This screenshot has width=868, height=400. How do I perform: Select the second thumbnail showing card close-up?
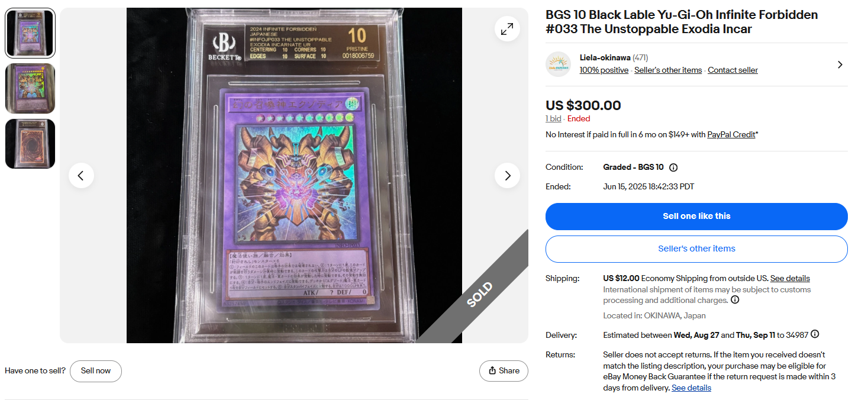pos(30,89)
